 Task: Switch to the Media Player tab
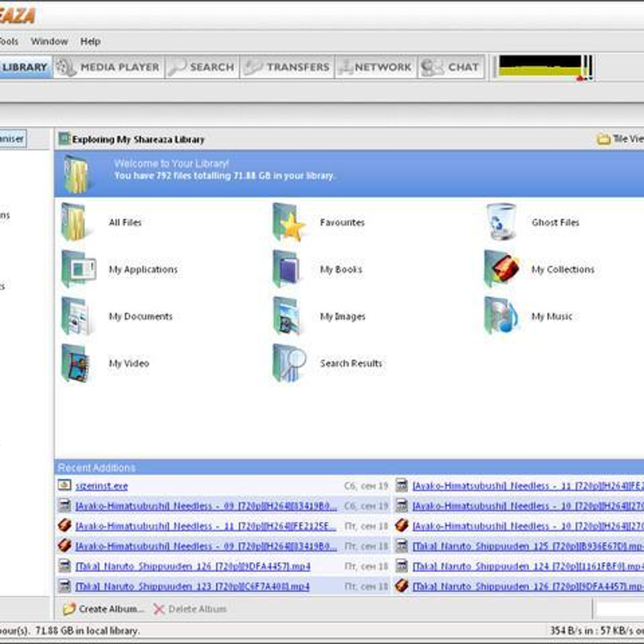tap(108, 67)
